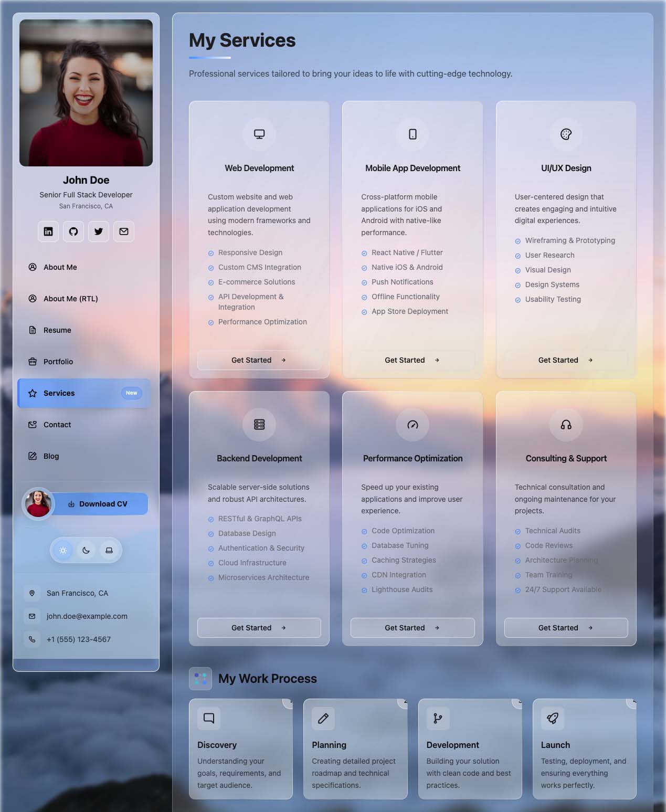
Task: Open the Blog page from sidebar
Action: (51, 456)
